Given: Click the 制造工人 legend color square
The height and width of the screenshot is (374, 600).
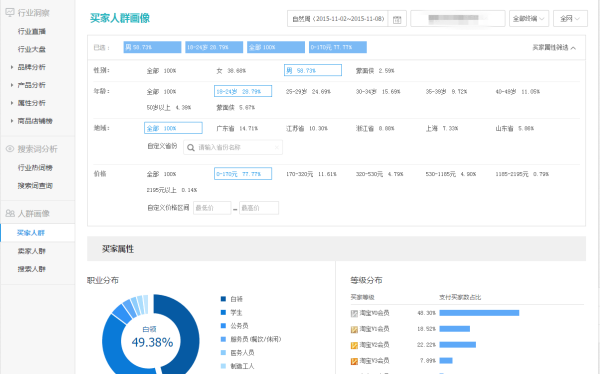Looking at the screenshot, I should click(223, 366).
